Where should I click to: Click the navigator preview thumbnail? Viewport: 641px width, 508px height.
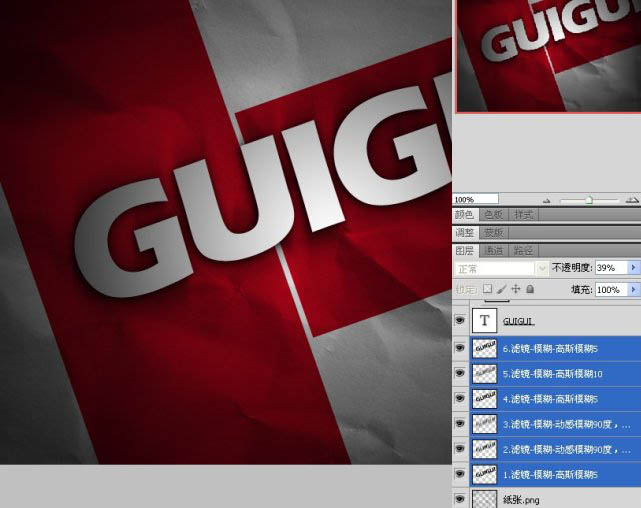coord(549,55)
